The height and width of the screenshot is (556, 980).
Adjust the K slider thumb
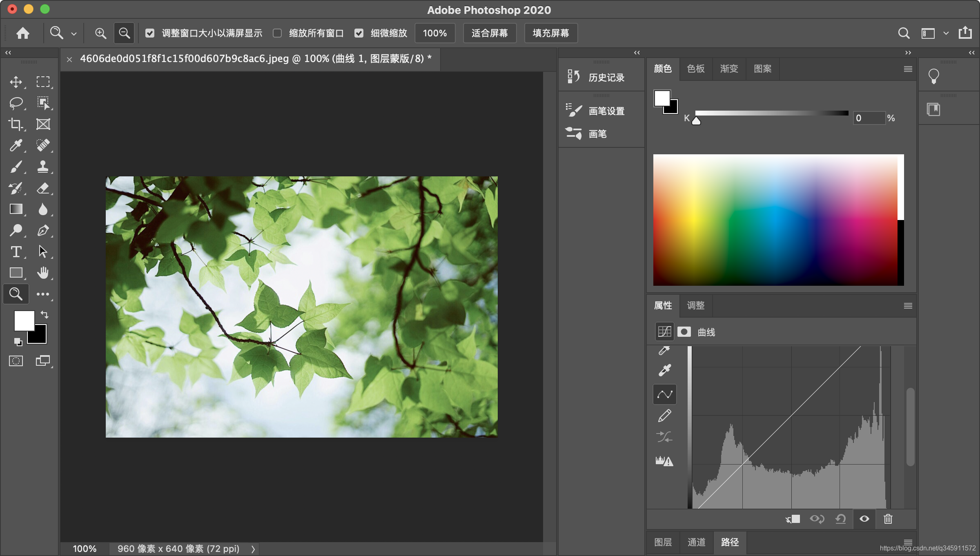click(696, 121)
